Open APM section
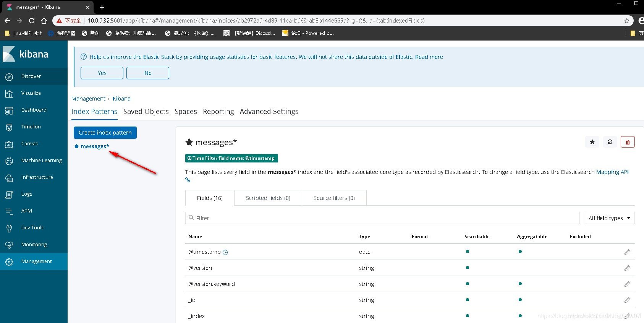The image size is (644, 323). pos(34,211)
